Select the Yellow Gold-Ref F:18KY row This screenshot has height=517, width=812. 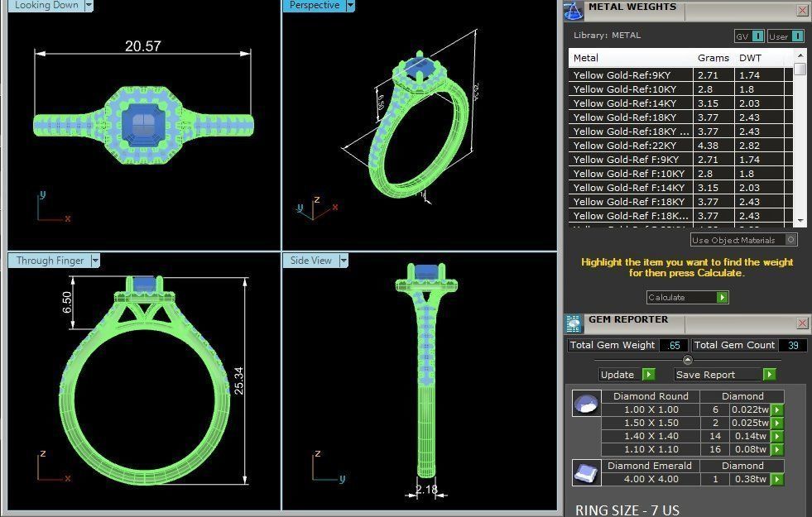coord(680,202)
